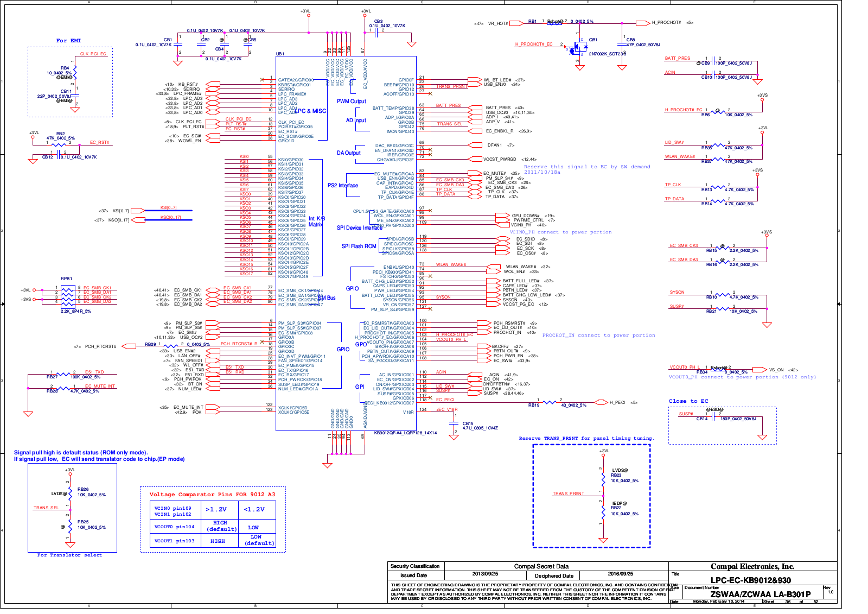Click the 'Issued Date' label
The height and width of the screenshot is (614, 868).
(x=414, y=575)
